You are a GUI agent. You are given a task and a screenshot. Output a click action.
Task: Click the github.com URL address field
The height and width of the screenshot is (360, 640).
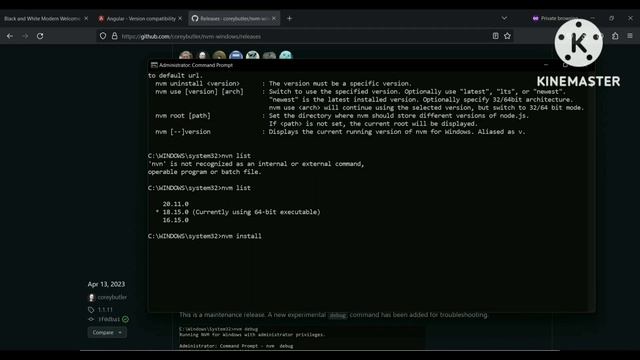[x=304, y=36]
